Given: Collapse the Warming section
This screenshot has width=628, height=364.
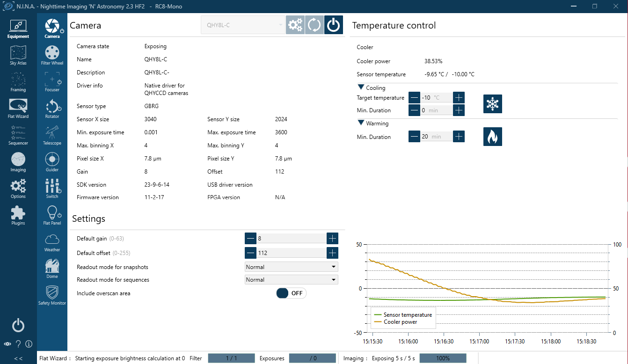Looking at the screenshot, I should [361, 124].
